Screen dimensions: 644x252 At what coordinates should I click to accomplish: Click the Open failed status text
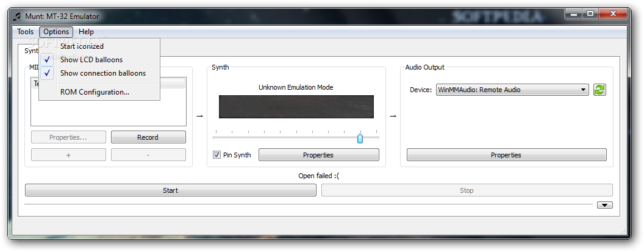[x=319, y=176]
